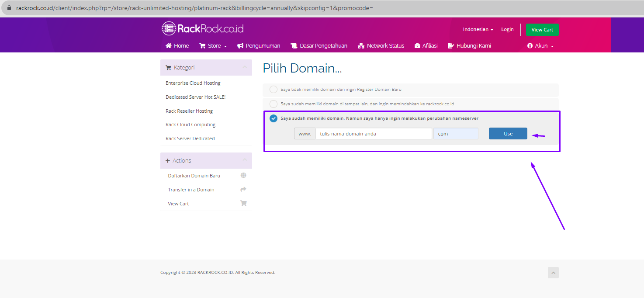Select the transfer domain to rackrock.co.id option
Image resolution: width=644 pixels, height=298 pixels.
(x=274, y=104)
